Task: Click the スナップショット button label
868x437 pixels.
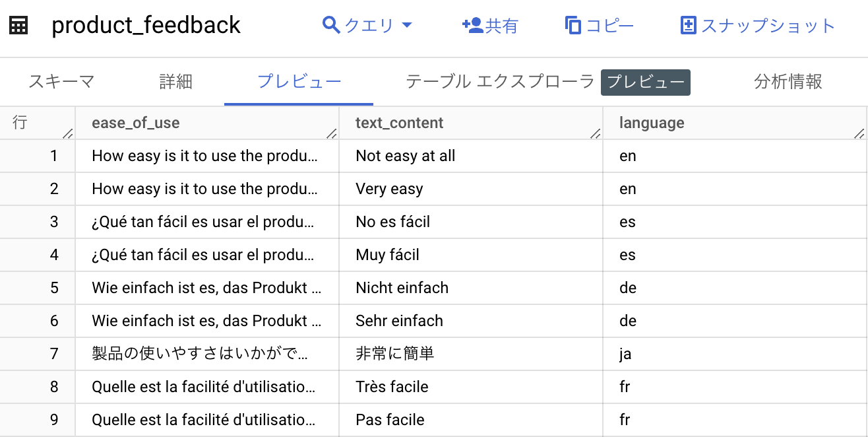Action: coord(768,26)
